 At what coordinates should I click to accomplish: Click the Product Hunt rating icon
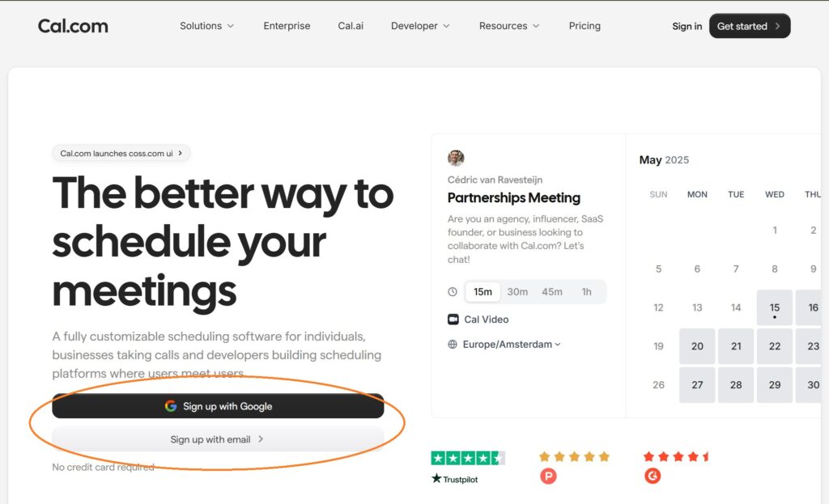(x=548, y=476)
